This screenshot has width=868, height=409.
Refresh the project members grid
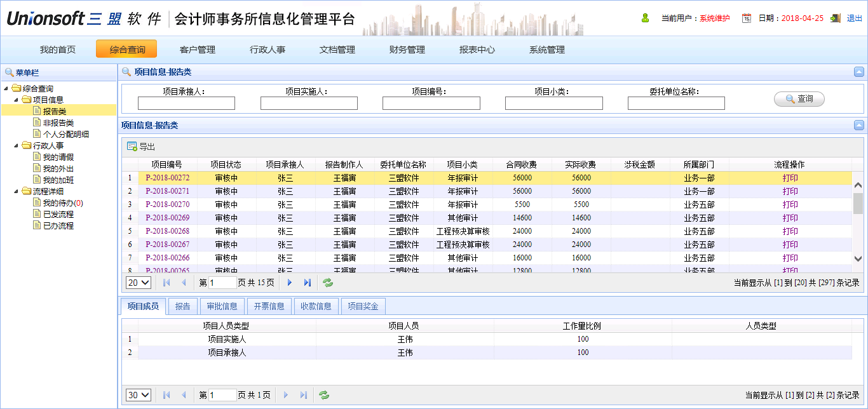pos(324,395)
